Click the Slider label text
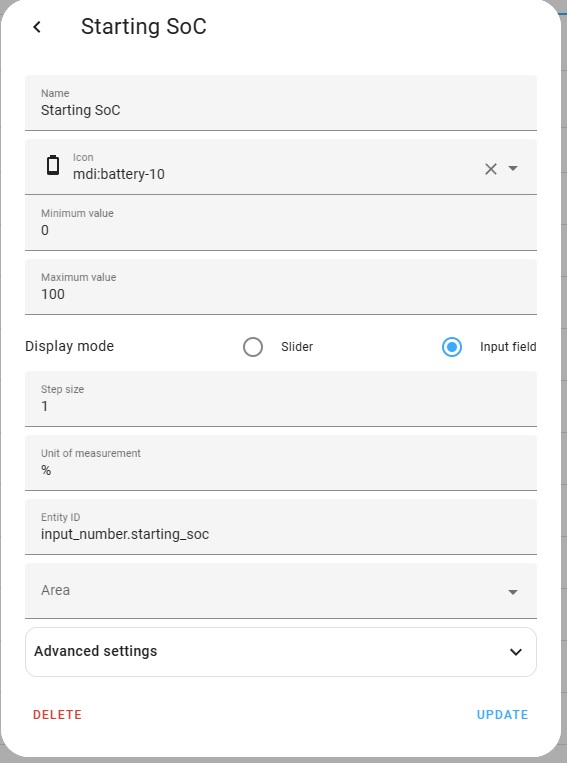 pyautogui.click(x=297, y=347)
